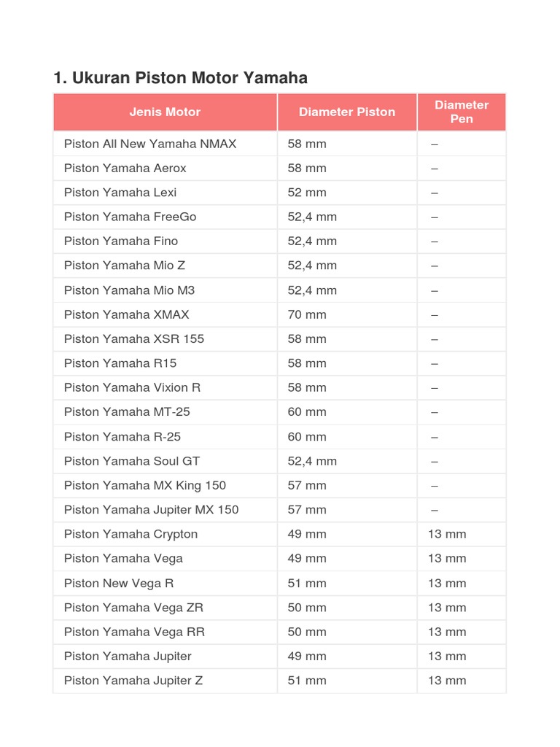Select the 'Piston Yamaha FreeGo' cell
The height and width of the screenshot is (747, 560).
131,217
